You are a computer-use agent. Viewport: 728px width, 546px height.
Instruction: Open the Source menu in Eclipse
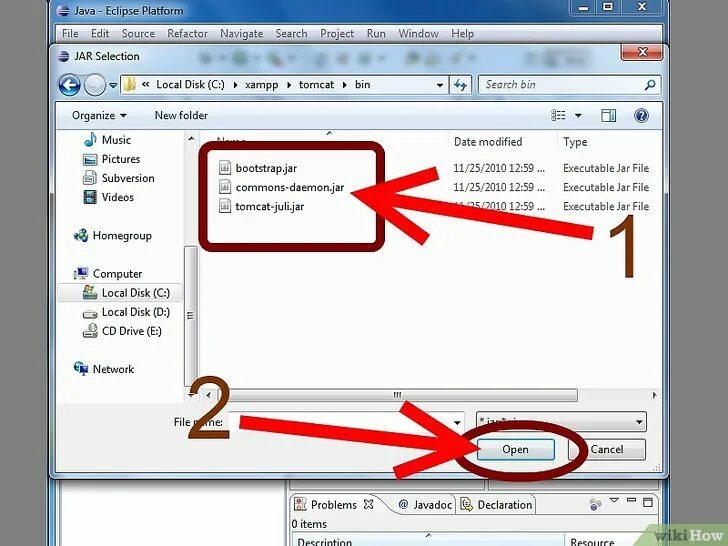coord(138,33)
